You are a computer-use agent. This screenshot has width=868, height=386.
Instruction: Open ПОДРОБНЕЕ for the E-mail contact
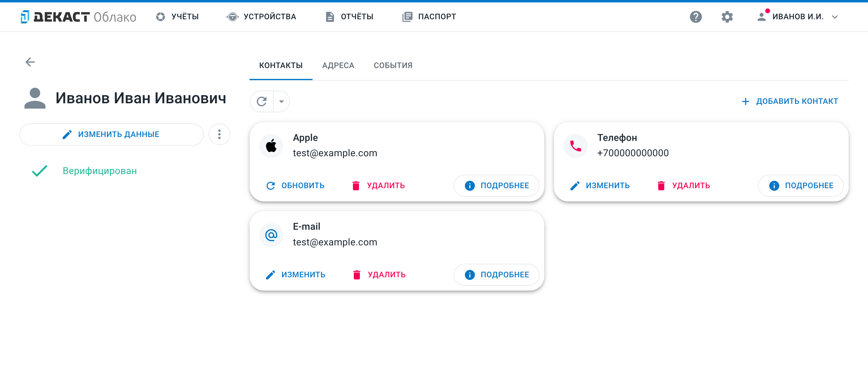pyautogui.click(x=496, y=275)
